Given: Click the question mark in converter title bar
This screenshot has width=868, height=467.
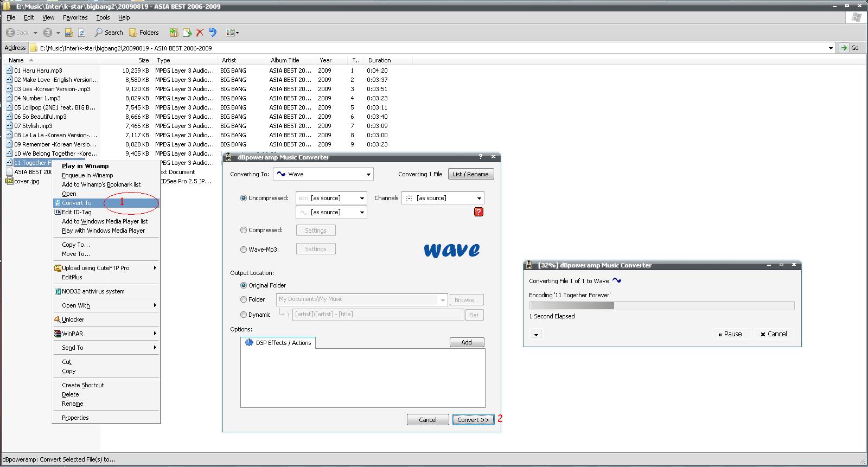Looking at the screenshot, I should (480, 157).
